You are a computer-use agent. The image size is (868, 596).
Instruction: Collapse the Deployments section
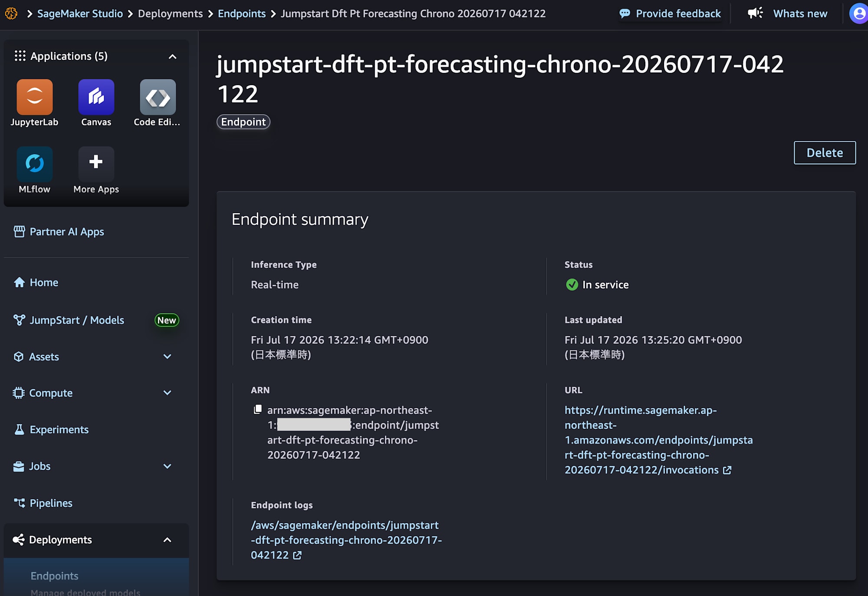coord(167,540)
